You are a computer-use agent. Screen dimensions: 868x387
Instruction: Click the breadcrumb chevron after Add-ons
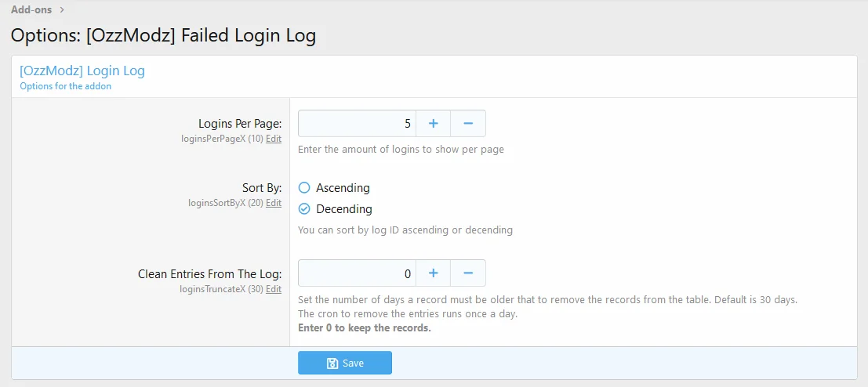[62, 10]
